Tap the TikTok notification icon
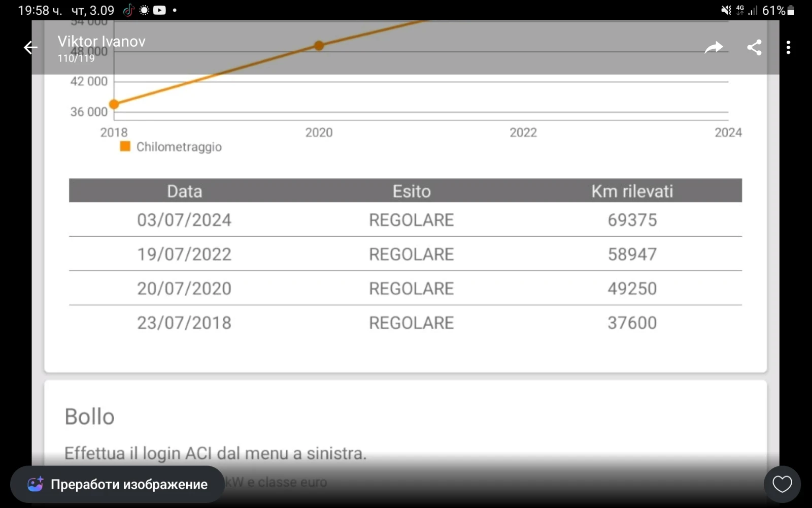Image resolution: width=812 pixels, height=508 pixels. click(128, 10)
